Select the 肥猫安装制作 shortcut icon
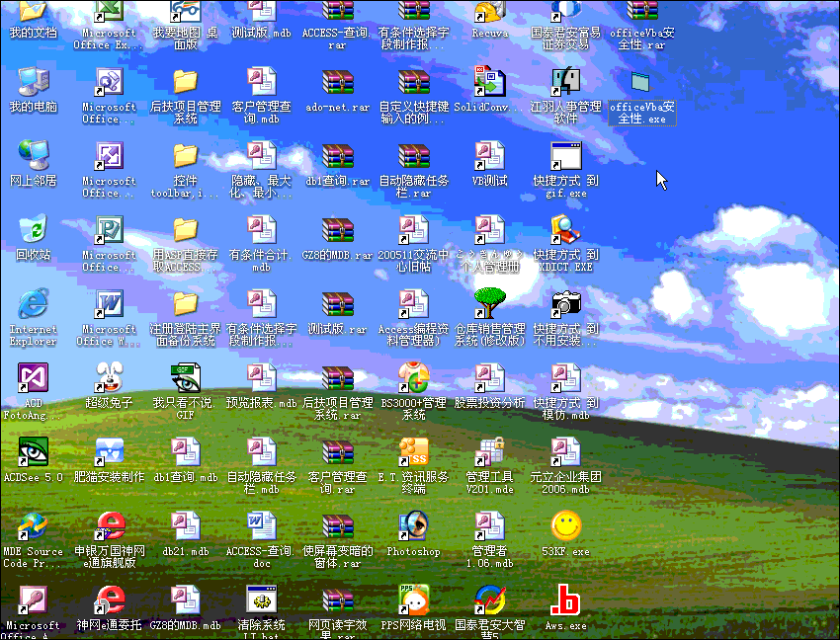 110,452
